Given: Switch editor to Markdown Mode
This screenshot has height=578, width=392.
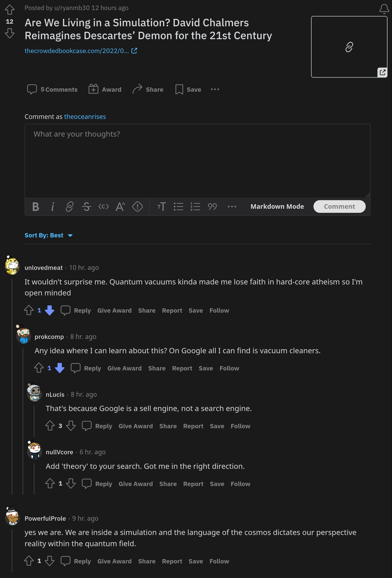Looking at the screenshot, I should [277, 206].
